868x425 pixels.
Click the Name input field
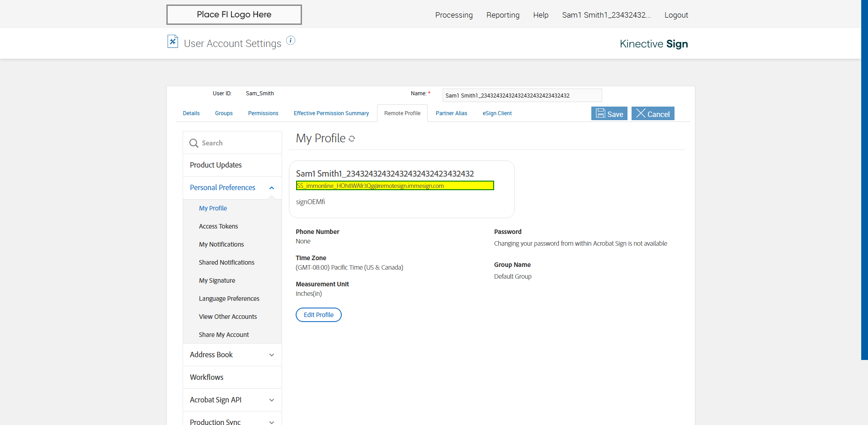pyautogui.click(x=522, y=95)
